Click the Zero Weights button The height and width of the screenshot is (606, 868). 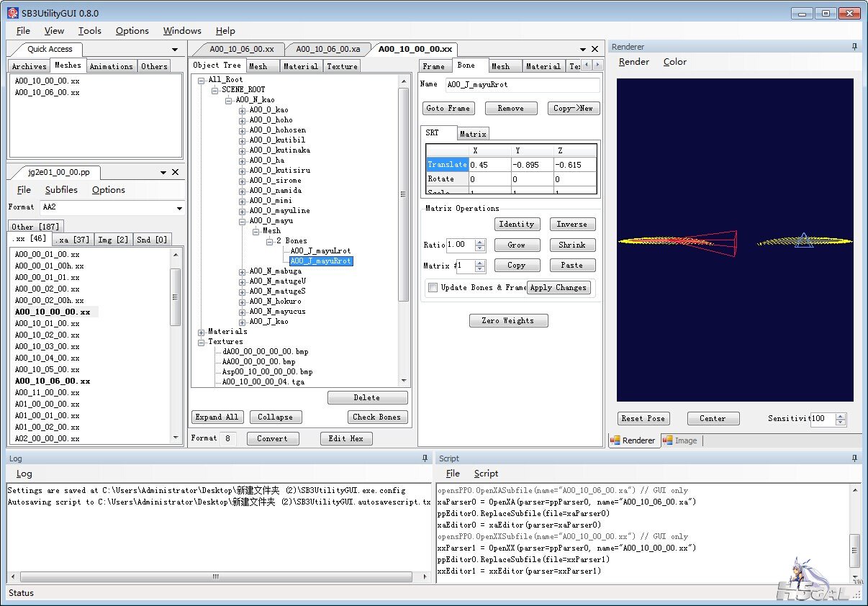coord(509,320)
